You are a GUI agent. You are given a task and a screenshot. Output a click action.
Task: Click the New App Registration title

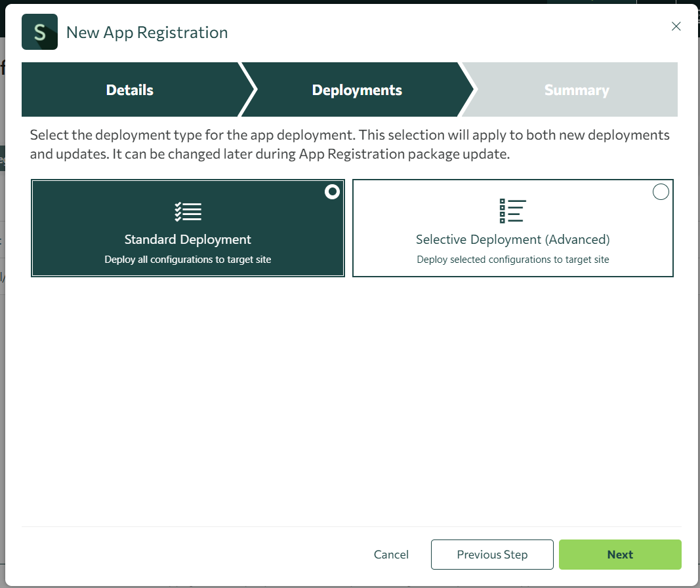146,31
